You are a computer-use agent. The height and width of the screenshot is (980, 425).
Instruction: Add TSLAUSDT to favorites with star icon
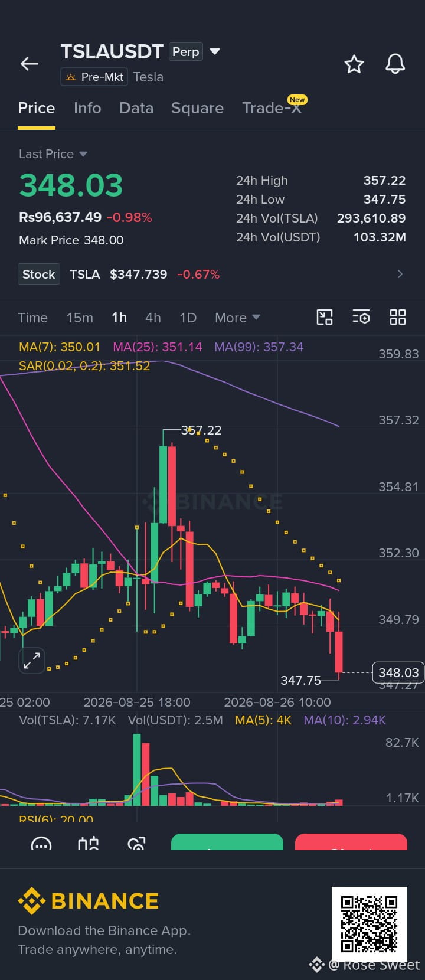[354, 64]
